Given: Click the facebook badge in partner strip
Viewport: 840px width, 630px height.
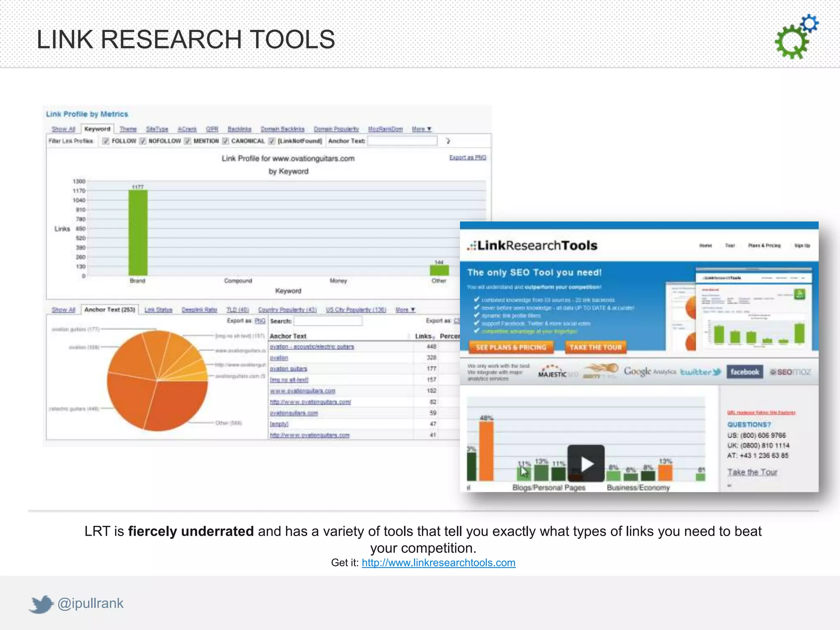Looking at the screenshot, I should (x=744, y=372).
